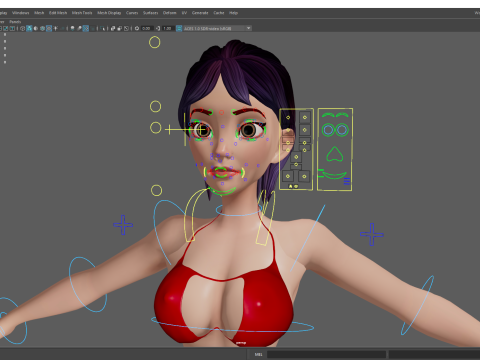
Task: Open the Generate menu
Action: (x=200, y=13)
